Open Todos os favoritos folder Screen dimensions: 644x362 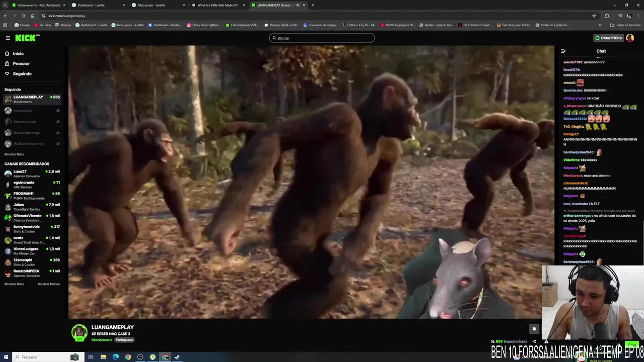tap(625, 25)
